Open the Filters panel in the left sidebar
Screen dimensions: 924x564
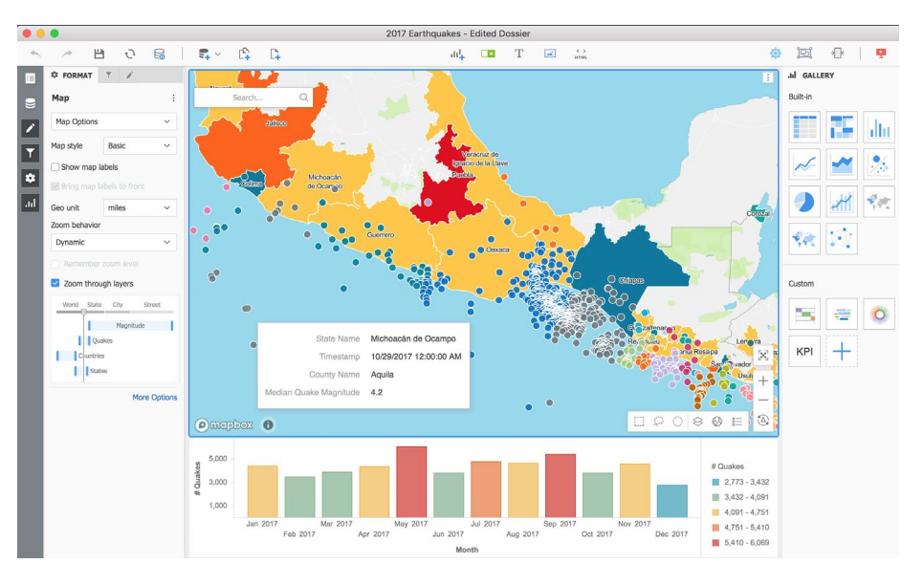(33, 153)
